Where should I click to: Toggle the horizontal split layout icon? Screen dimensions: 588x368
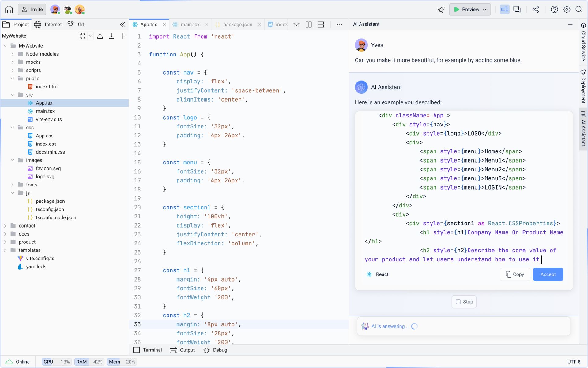point(321,24)
